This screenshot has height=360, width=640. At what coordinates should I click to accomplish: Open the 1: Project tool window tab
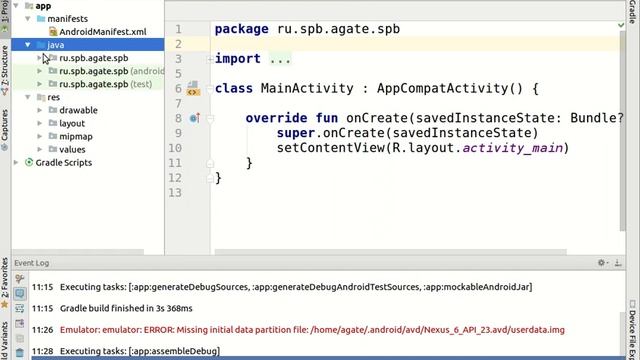pyautogui.click(x=4, y=16)
